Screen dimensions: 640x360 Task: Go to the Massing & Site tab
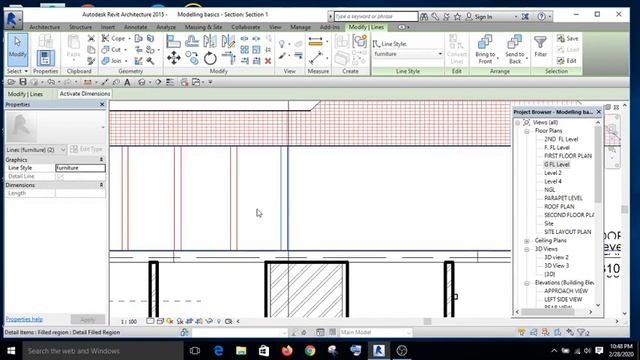tap(203, 27)
